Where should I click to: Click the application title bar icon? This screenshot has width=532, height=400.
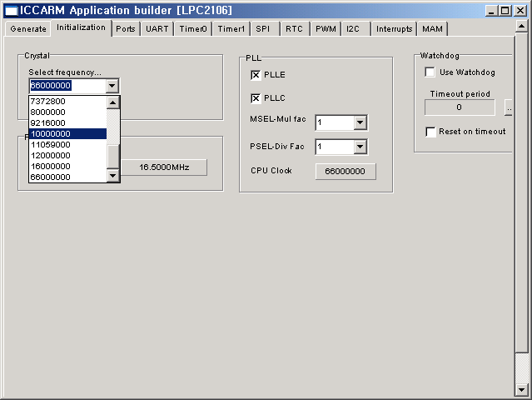click(x=11, y=11)
